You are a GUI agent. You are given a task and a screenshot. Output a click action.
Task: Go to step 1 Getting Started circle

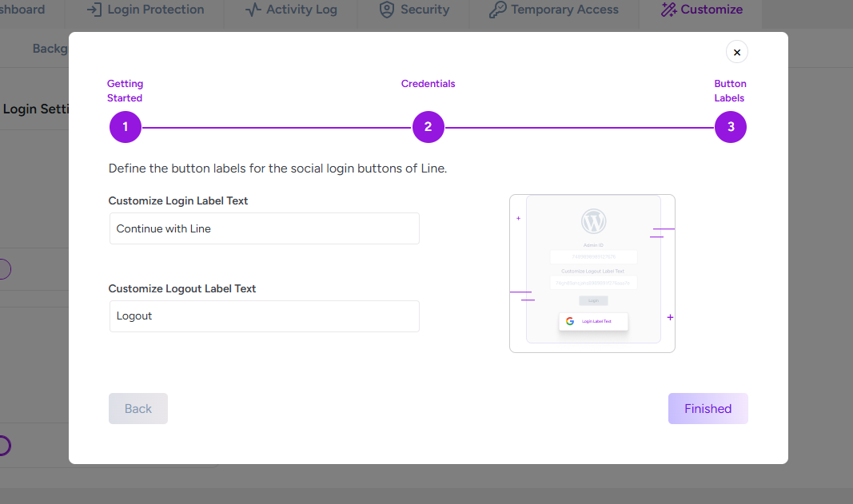tap(126, 127)
